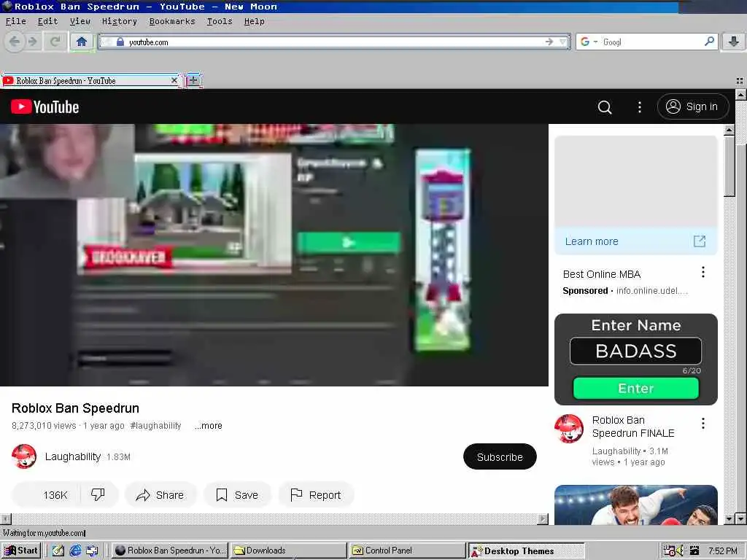This screenshot has height=560, width=747.
Task: Subscribe to the Laughability channel
Action: point(500,456)
